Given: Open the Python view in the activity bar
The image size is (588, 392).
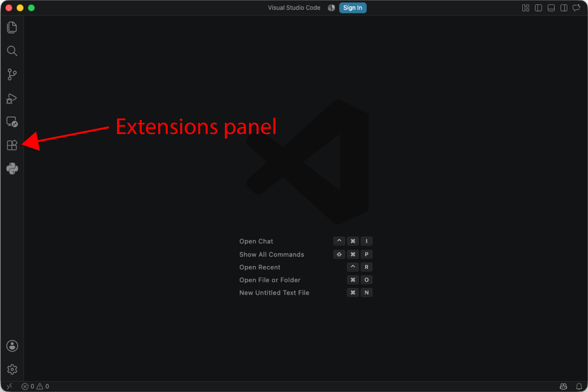Looking at the screenshot, I should 12,168.
